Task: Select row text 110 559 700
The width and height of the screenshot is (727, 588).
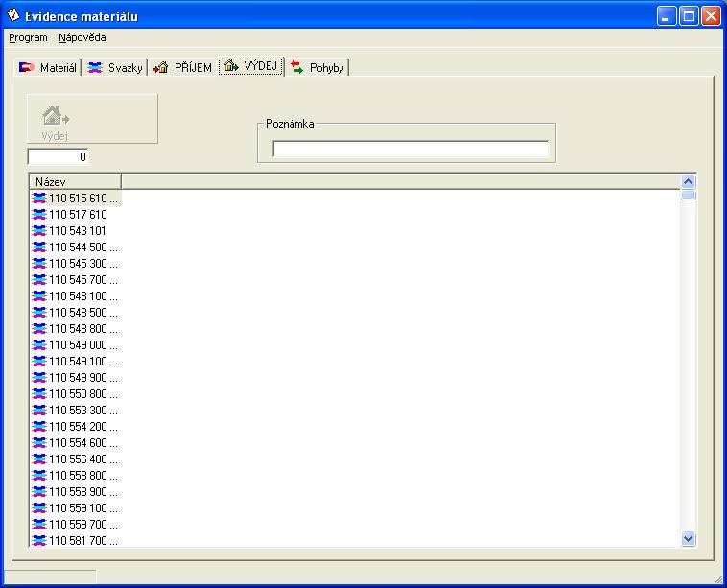Action: click(83, 525)
